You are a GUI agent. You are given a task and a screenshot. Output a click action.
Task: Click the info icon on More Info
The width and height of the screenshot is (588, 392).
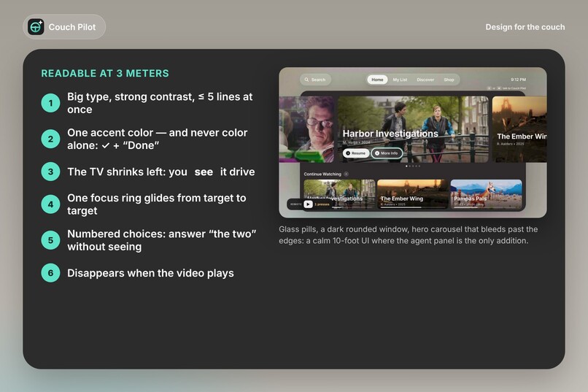pos(377,153)
